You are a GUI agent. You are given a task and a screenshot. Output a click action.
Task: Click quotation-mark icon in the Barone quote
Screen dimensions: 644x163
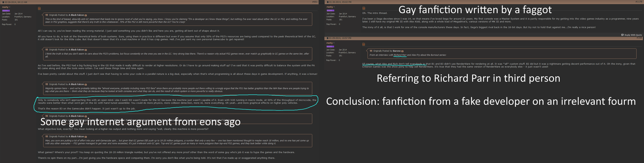[371, 51]
